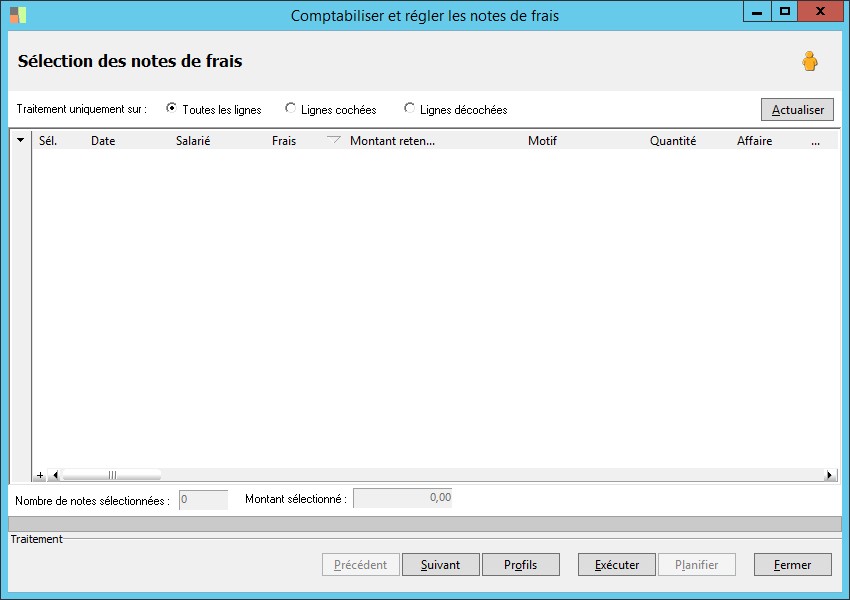This screenshot has height=600, width=850.
Task: Click the Montant sélectionné field
Action: pos(403,498)
